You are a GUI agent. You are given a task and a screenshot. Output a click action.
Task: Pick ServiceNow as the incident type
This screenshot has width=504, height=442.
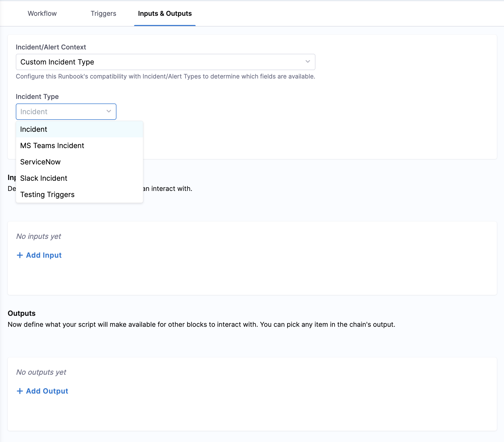pos(40,162)
